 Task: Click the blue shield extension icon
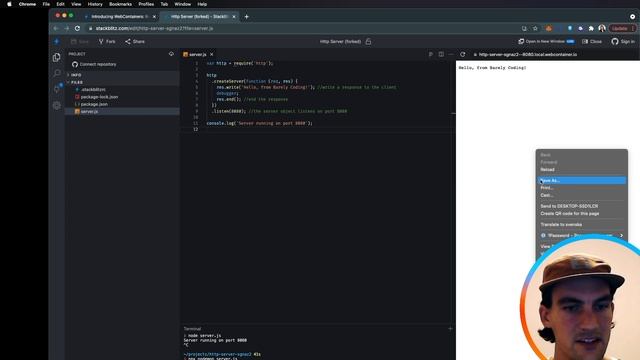[570, 29]
